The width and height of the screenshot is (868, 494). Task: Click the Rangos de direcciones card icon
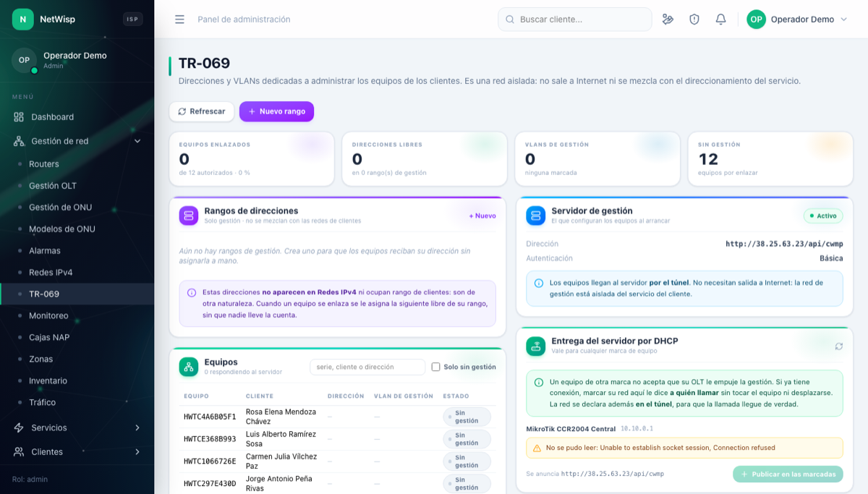point(189,216)
